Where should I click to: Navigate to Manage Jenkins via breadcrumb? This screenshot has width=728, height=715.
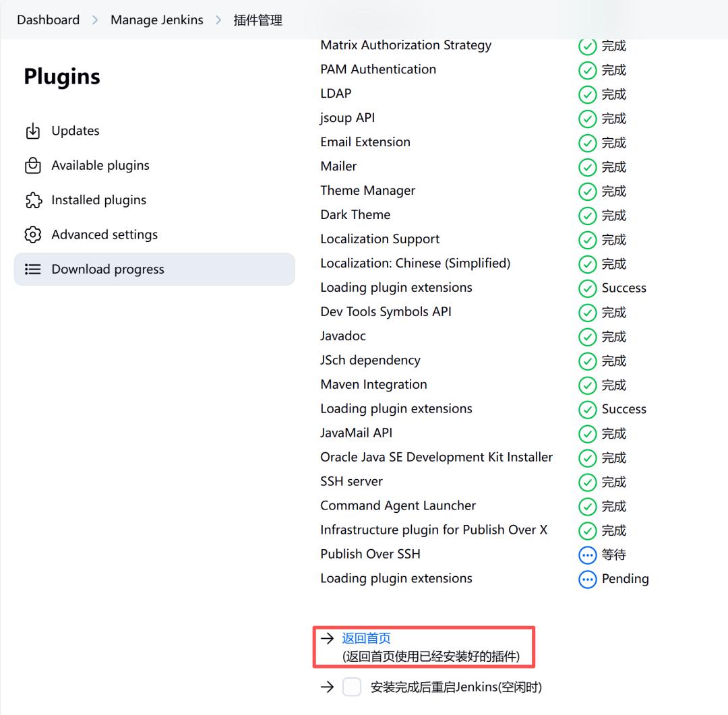coord(156,20)
